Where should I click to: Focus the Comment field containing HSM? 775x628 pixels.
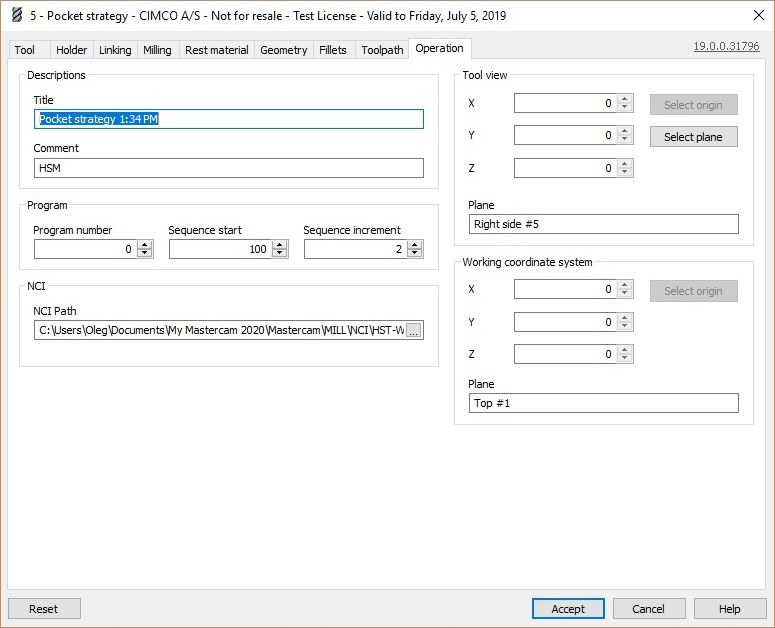(228, 168)
